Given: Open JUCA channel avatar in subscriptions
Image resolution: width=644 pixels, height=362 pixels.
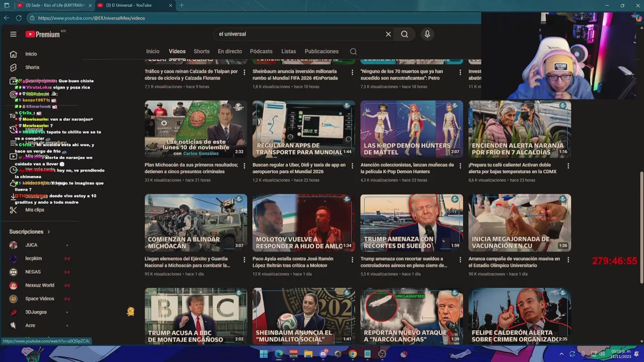Looking at the screenshot, I should tap(14, 245).
